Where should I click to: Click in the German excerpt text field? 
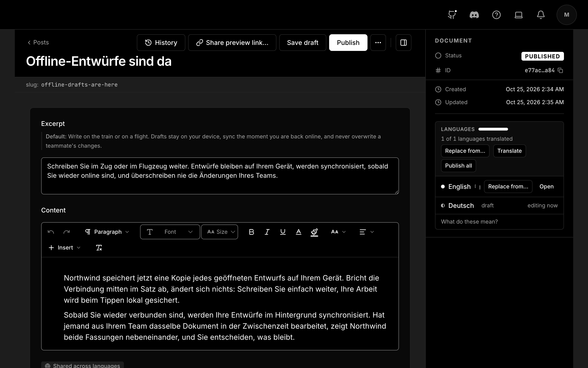tap(220, 176)
